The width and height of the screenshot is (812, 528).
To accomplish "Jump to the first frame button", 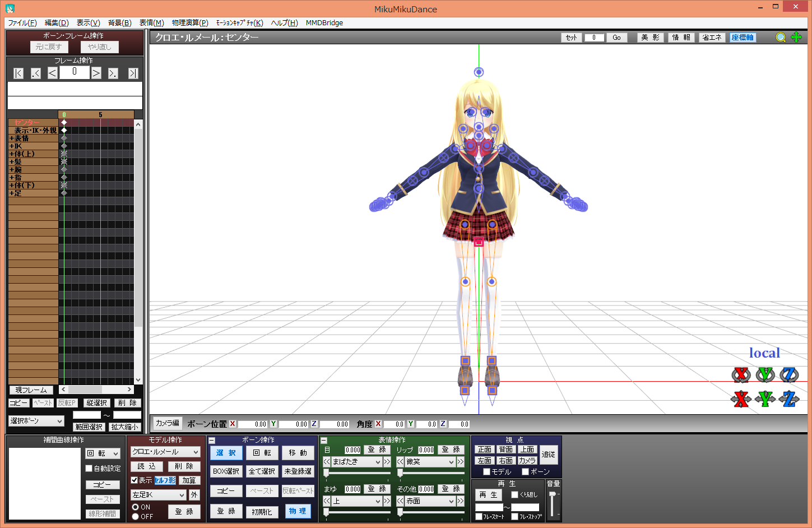I will 18,73.
